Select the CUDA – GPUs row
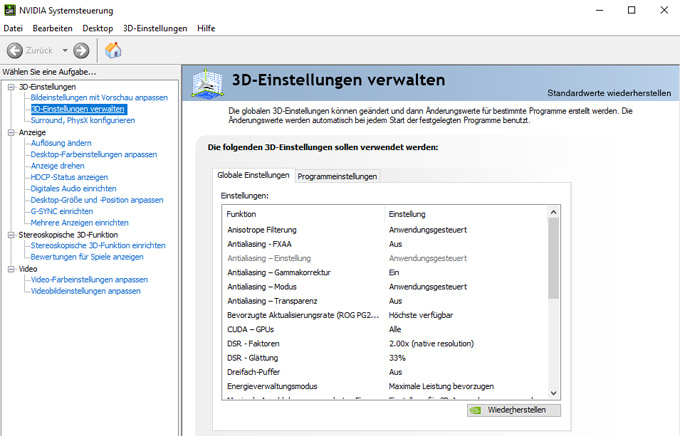Viewport: 680px width, 436px height. (385, 329)
